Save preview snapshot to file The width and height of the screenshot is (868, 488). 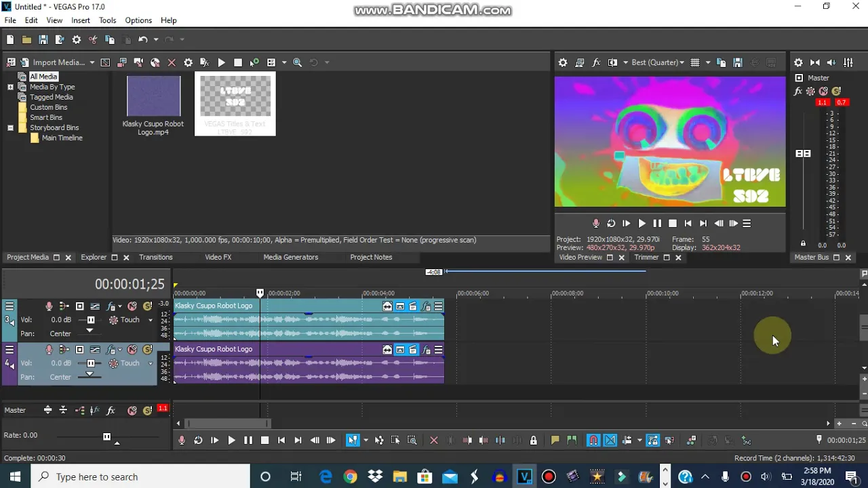738,62
